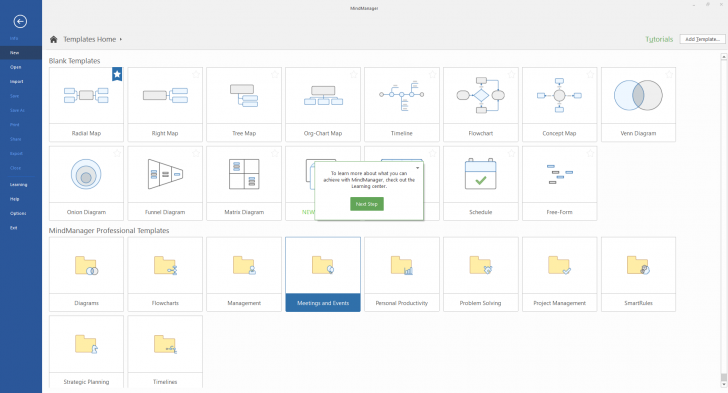Click the green Next Step button

point(367,204)
